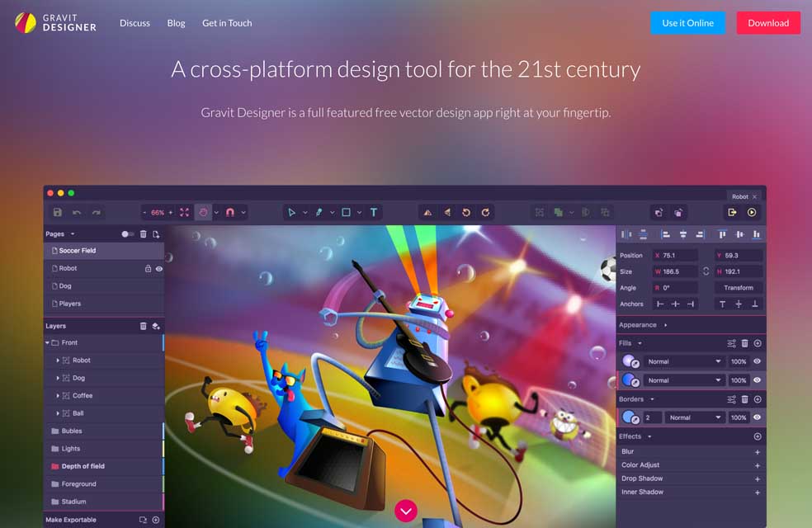Select the Text tool

click(x=373, y=212)
